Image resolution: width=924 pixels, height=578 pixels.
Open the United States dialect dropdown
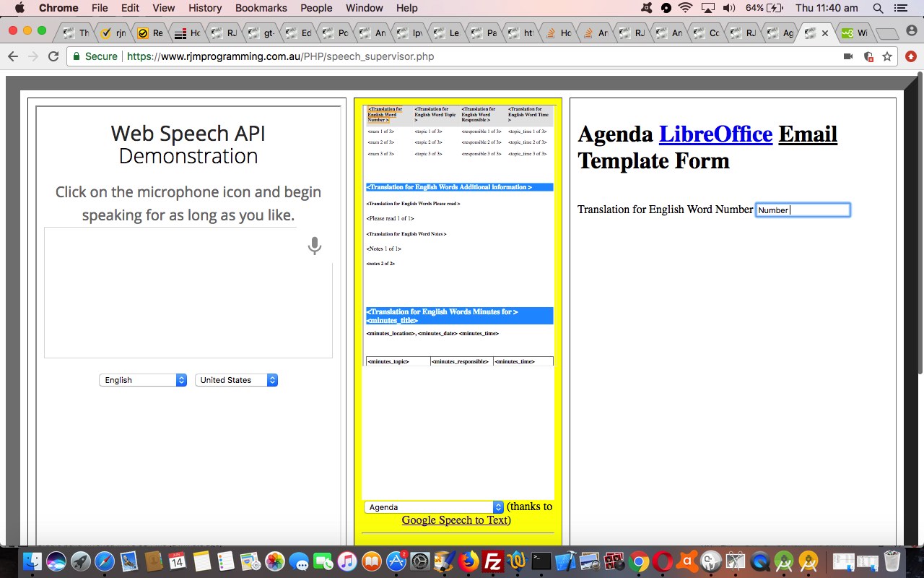pyautogui.click(x=236, y=380)
